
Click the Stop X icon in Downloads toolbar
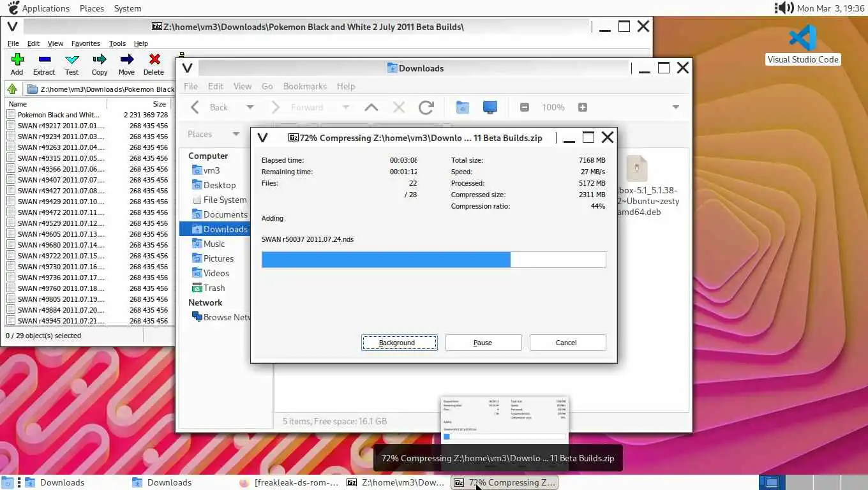399,107
